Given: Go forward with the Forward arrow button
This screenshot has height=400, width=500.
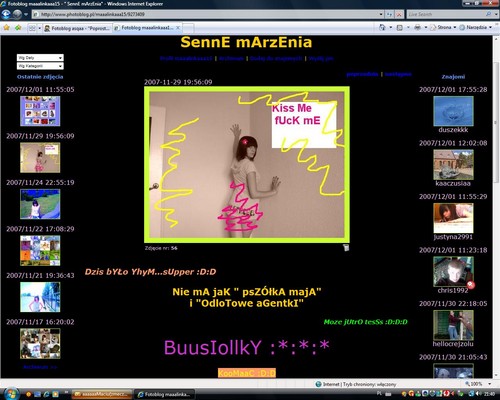Looking at the screenshot, I should point(17,14).
